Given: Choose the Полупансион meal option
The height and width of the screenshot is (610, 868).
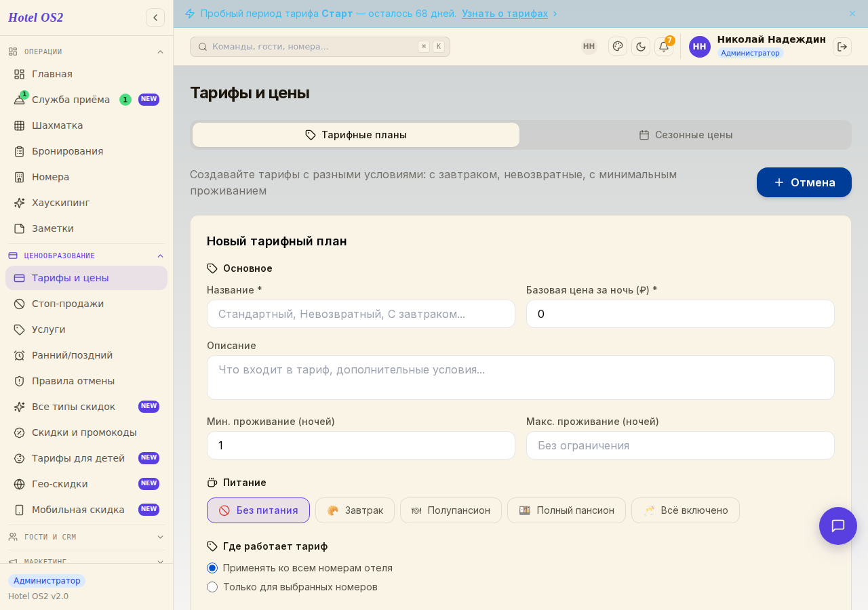Looking at the screenshot, I should (x=451, y=510).
